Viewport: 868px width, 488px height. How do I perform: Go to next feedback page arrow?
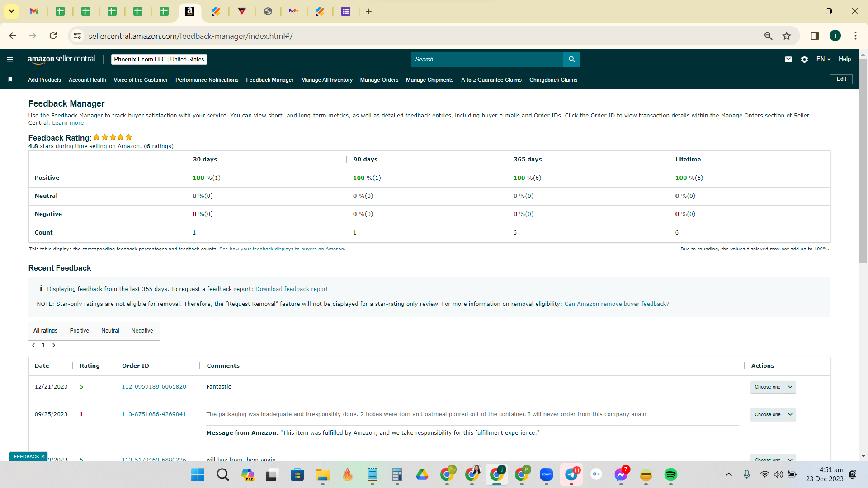pyautogui.click(x=54, y=345)
